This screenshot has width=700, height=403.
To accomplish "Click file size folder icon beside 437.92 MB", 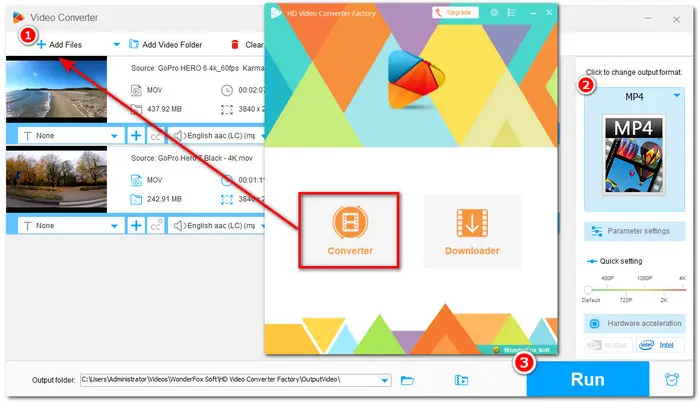I will [136, 109].
